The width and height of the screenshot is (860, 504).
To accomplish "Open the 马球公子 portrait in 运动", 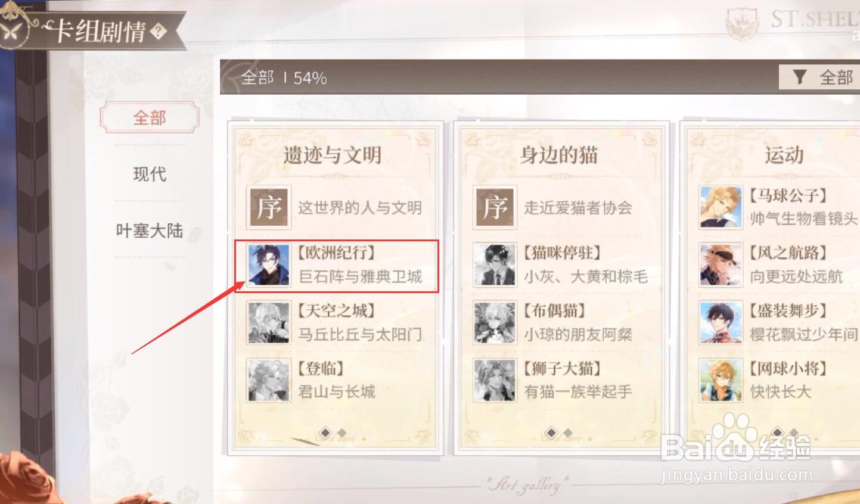I will point(721,207).
